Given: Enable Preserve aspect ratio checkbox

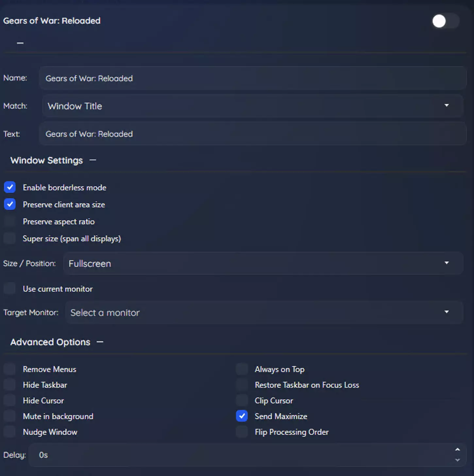Looking at the screenshot, I should click(10, 221).
